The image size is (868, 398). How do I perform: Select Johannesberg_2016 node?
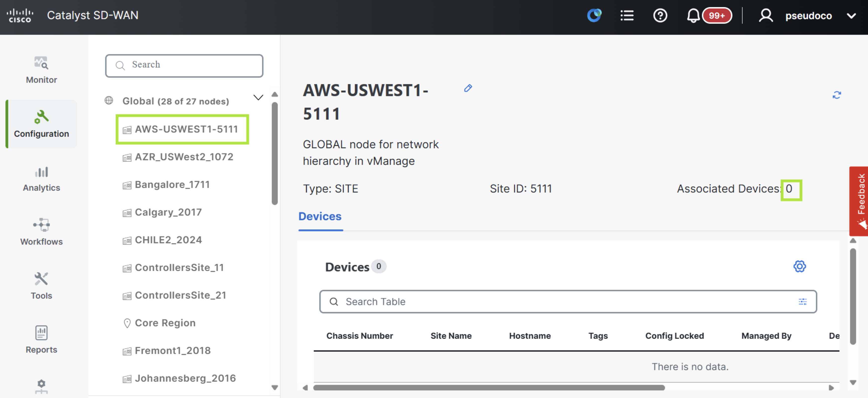coord(185,378)
